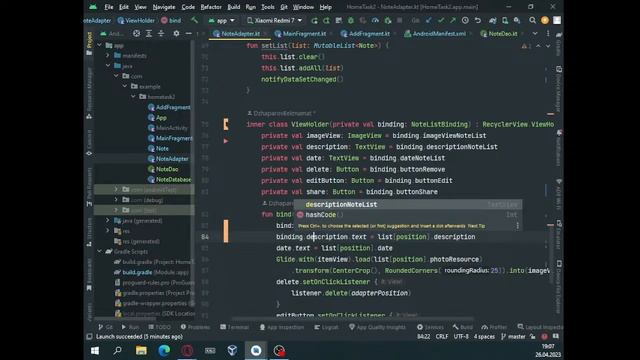
Task: Click the Debug app bug icon
Action: (x=351, y=20)
